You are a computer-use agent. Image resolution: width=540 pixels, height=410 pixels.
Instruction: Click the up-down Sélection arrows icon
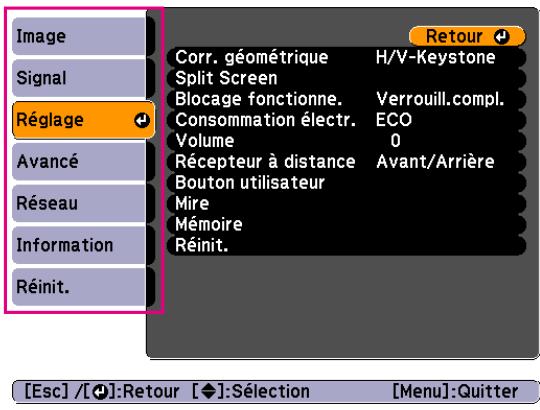pos(208,391)
